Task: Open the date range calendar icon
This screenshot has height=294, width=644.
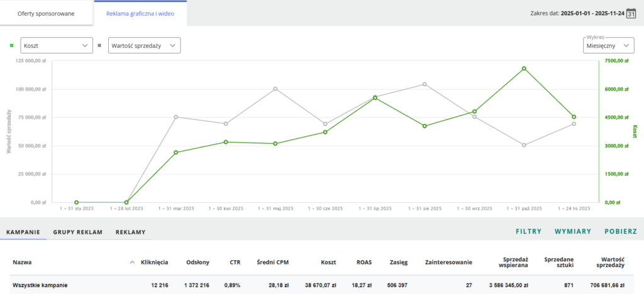Action: pyautogui.click(x=632, y=13)
